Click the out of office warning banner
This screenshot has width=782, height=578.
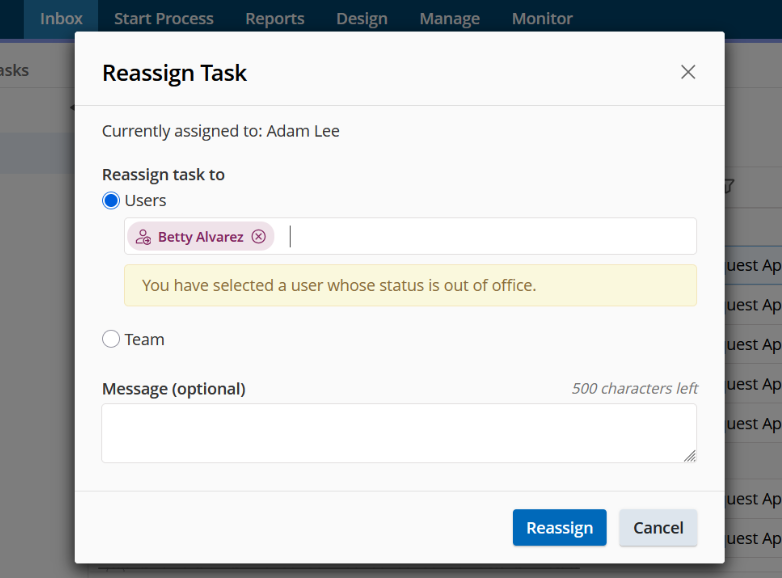coord(410,286)
